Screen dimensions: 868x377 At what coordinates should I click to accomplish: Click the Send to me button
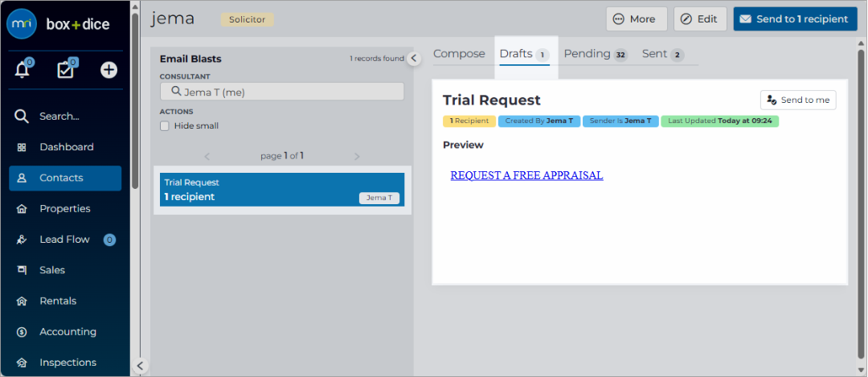tap(798, 100)
